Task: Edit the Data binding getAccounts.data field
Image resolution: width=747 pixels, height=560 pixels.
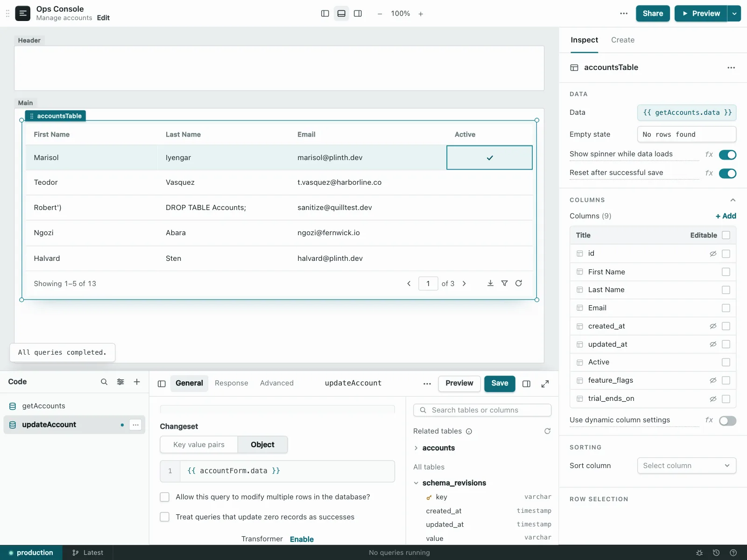Action: (x=687, y=112)
